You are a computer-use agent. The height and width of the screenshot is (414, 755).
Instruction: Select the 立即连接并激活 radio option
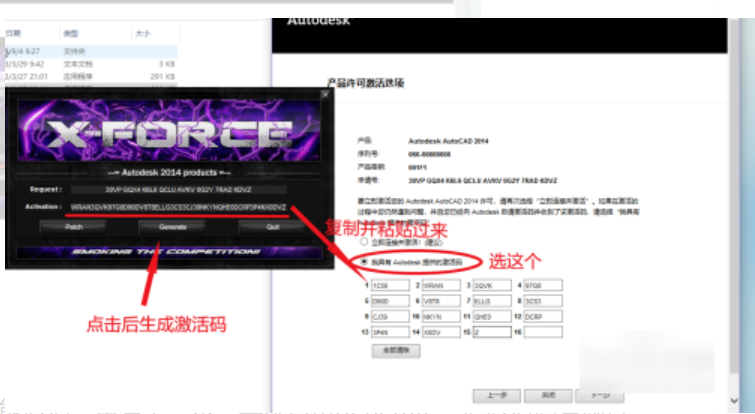tap(366, 243)
